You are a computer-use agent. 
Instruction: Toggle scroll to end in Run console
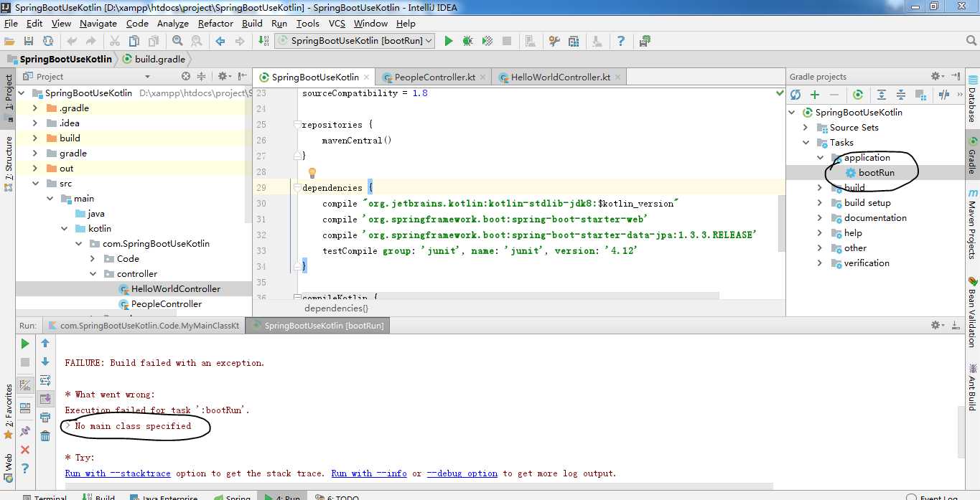45,398
